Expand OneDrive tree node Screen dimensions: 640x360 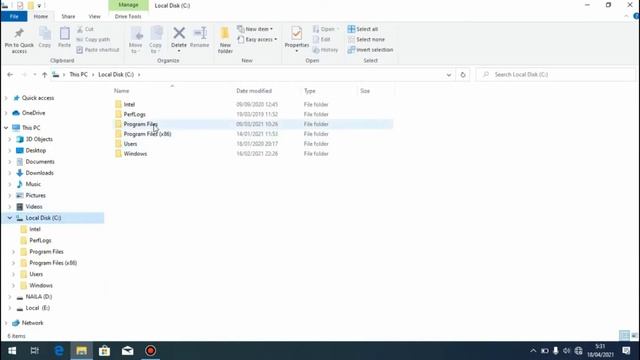[x=6, y=113]
